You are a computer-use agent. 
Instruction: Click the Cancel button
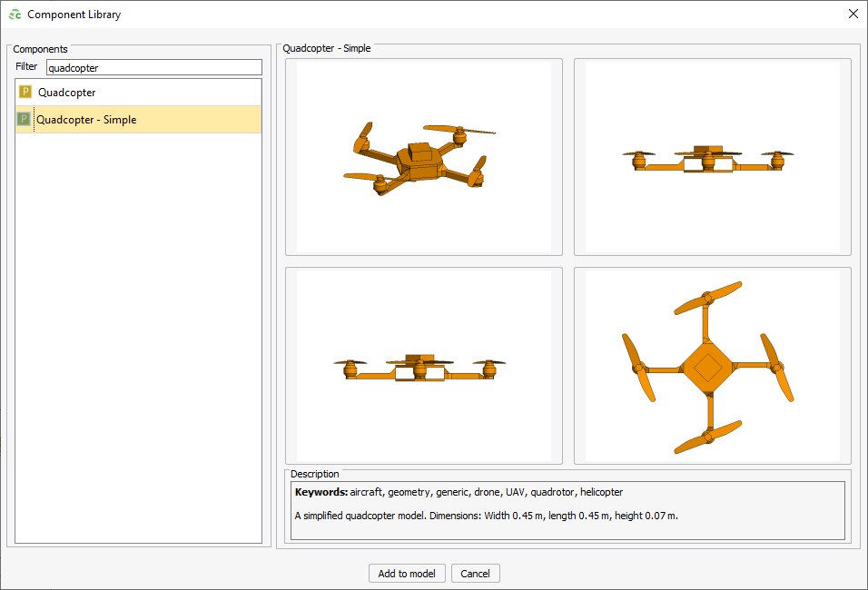(475, 573)
